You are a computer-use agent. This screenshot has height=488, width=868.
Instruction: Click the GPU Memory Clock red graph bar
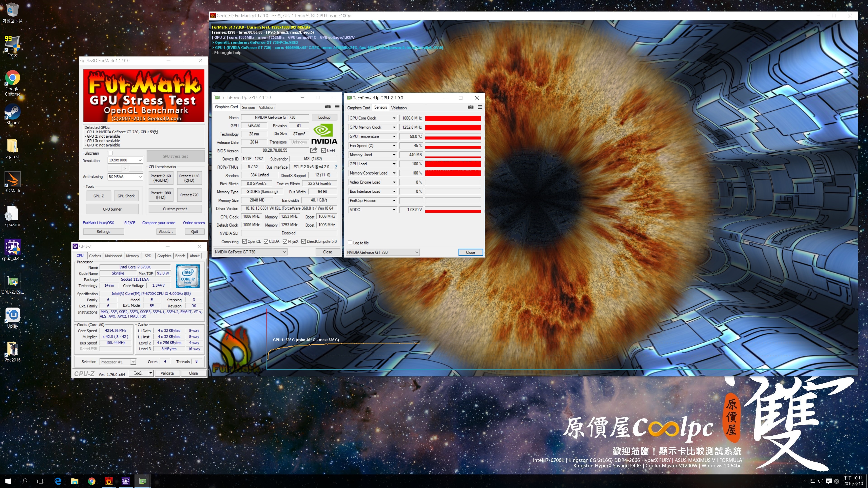pyautogui.click(x=453, y=127)
